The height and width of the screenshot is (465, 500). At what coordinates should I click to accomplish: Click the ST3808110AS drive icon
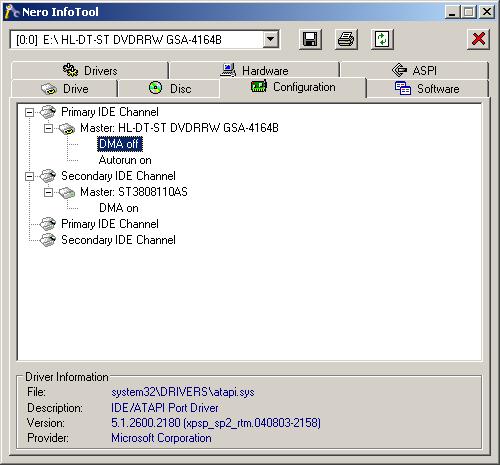pyautogui.click(x=67, y=192)
